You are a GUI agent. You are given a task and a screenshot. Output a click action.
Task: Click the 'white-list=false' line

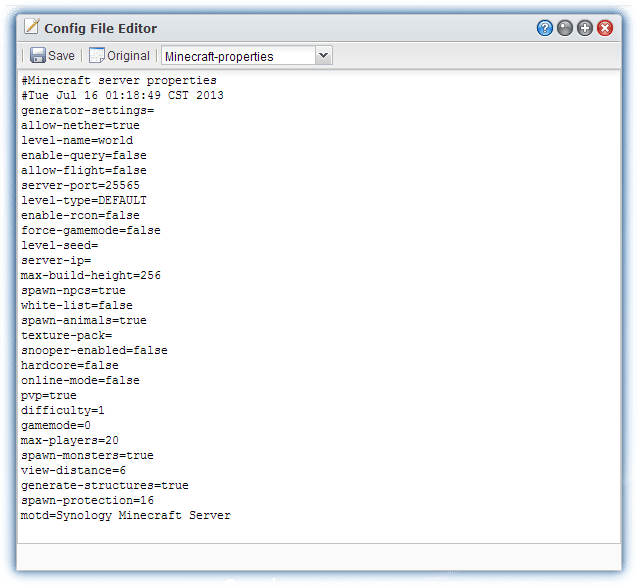pyautogui.click(x=77, y=306)
